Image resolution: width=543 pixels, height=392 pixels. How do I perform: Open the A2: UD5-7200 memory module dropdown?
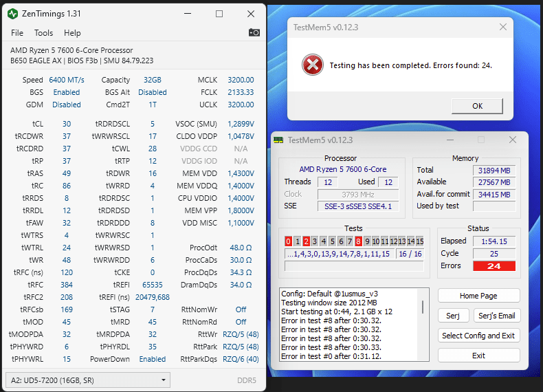tap(88, 380)
